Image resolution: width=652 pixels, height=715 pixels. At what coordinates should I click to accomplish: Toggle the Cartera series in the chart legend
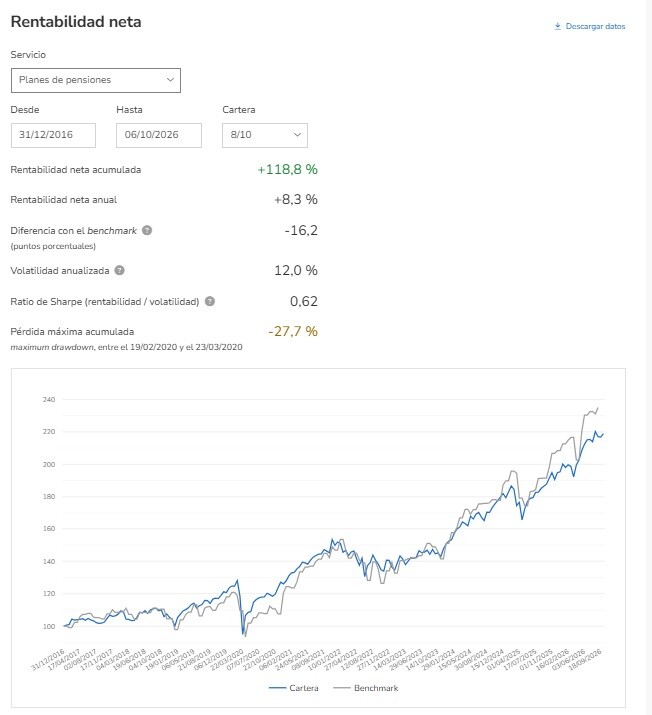click(294, 688)
